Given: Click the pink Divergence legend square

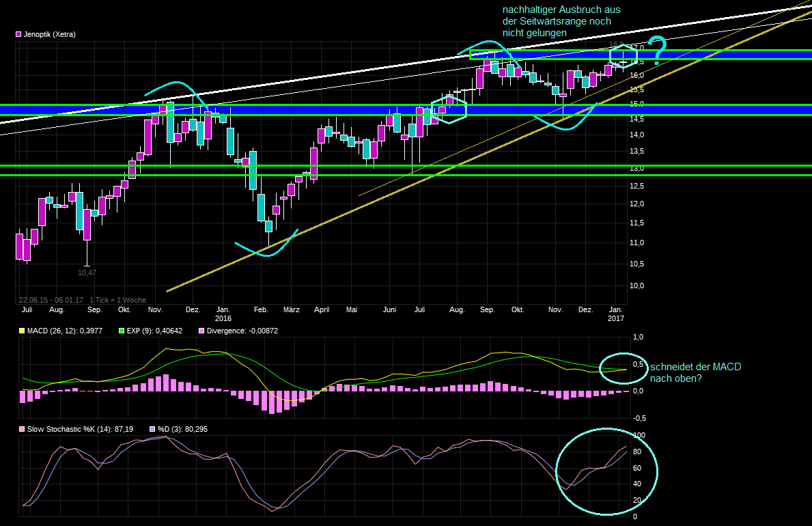Looking at the screenshot, I should (201, 331).
